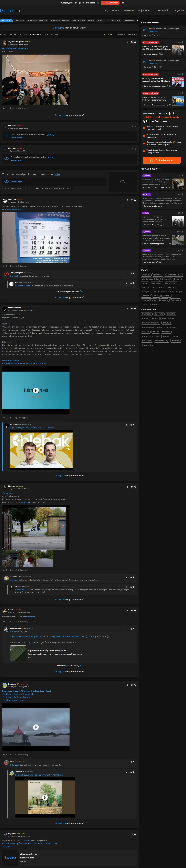Upvote dolitd's post lightning icon
This screenshot has width=186, height=868.
[135, 610]
